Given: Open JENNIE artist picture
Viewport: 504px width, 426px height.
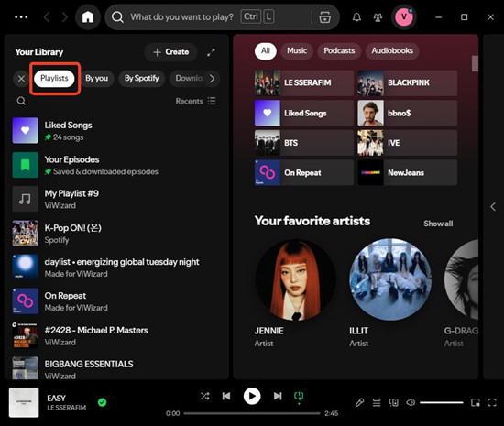Looking at the screenshot, I should coord(296,279).
